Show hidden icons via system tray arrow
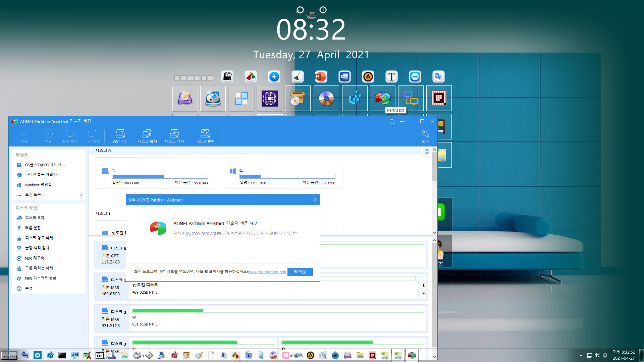The image size is (644, 362). coord(581,355)
